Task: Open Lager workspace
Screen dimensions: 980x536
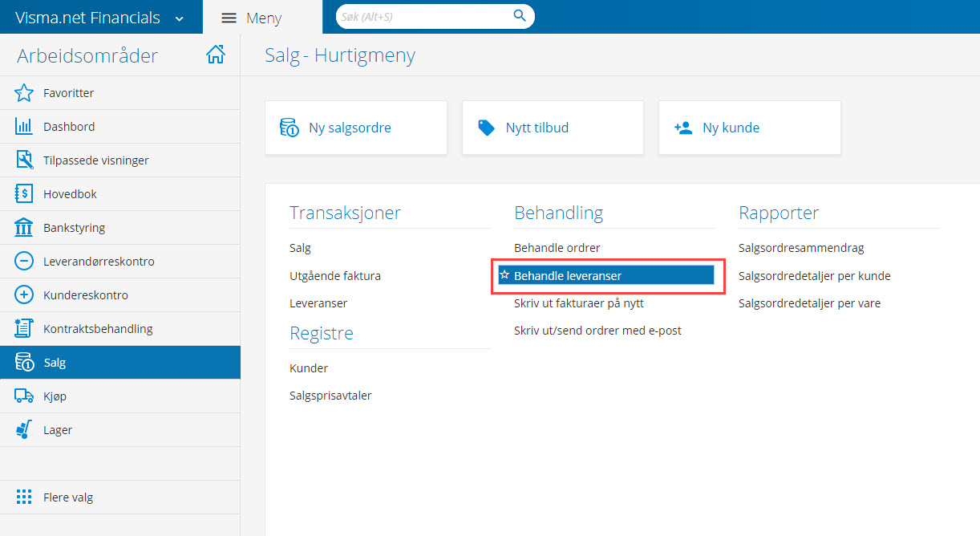Action: click(120, 430)
